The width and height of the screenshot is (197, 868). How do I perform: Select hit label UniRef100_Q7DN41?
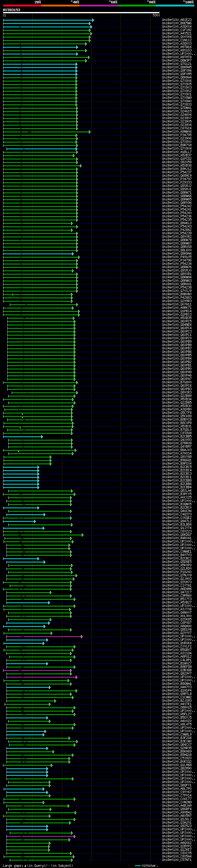[x=177, y=108]
